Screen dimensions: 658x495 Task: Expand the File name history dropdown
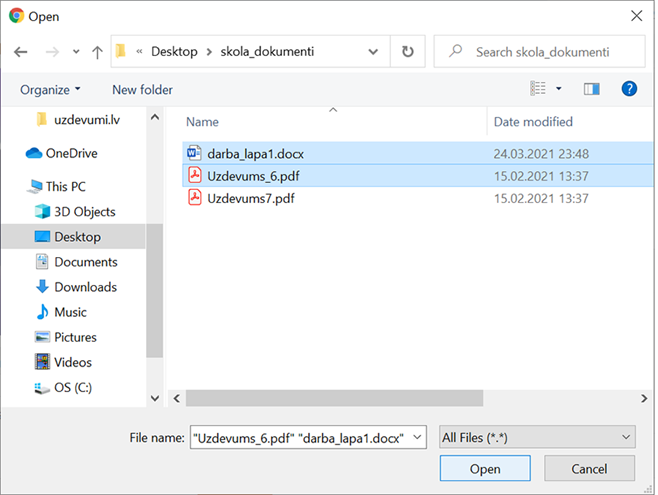coord(418,437)
